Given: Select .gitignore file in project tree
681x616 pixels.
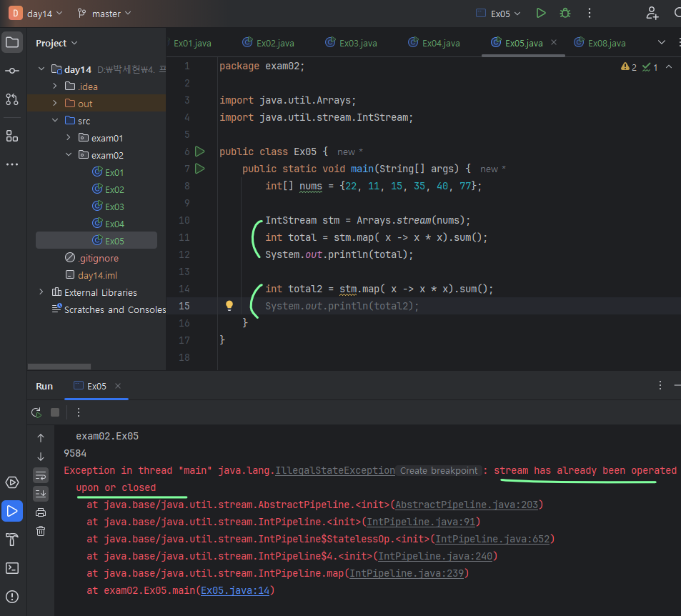Looking at the screenshot, I should click(92, 258).
